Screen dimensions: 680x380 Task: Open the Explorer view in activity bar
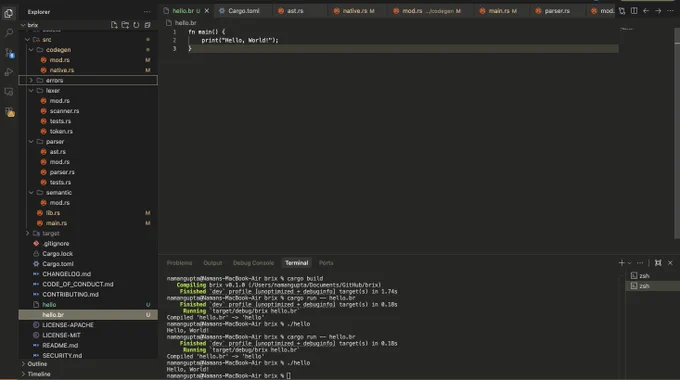click(9, 13)
